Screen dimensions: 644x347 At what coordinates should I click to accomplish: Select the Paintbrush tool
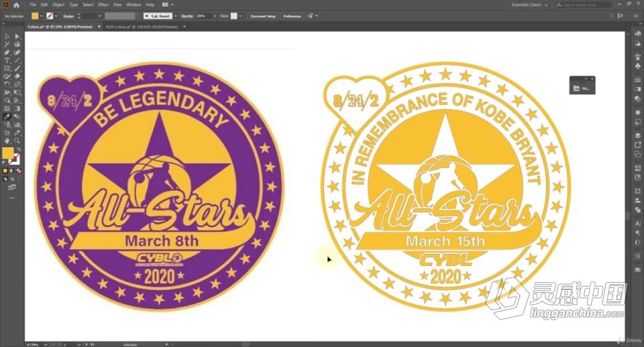pos(17,68)
